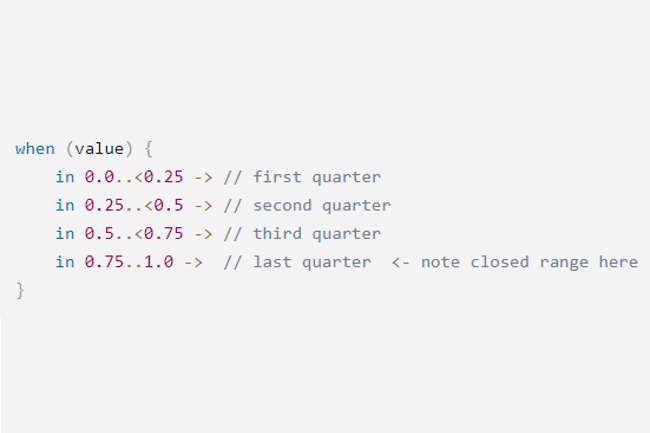Click the arrow after 0.75..1.0

pos(194,262)
